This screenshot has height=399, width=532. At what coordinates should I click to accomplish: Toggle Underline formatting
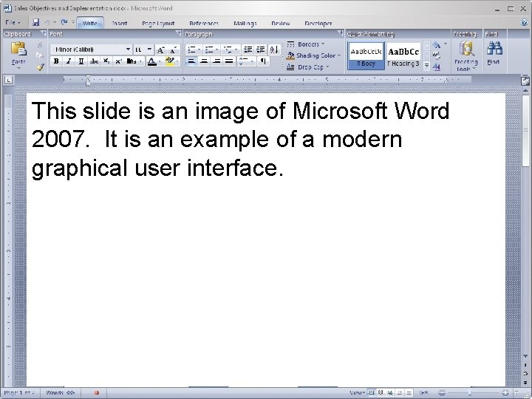tap(81, 61)
